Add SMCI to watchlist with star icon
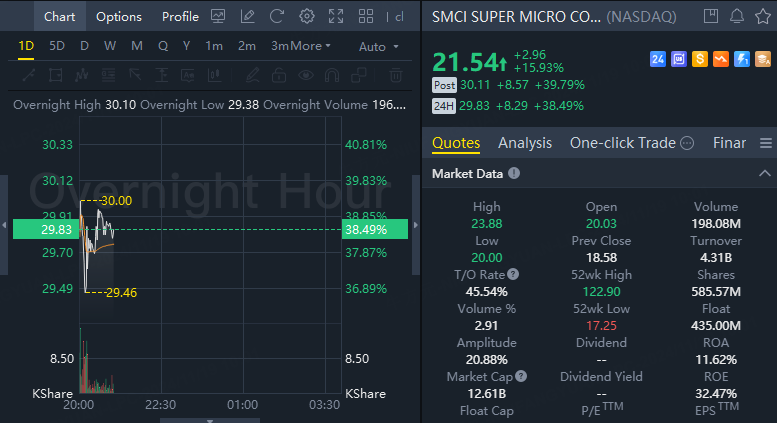Image resolution: width=777 pixels, height=423 pixels. point(763,17)
